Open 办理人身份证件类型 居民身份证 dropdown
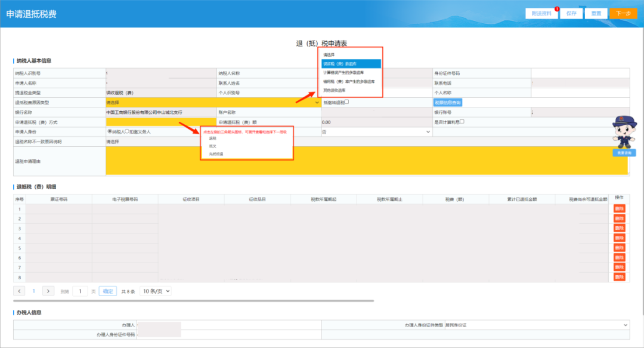Viewport: 644px width, 348px height. pyautogui.click(x=537, y=325)
